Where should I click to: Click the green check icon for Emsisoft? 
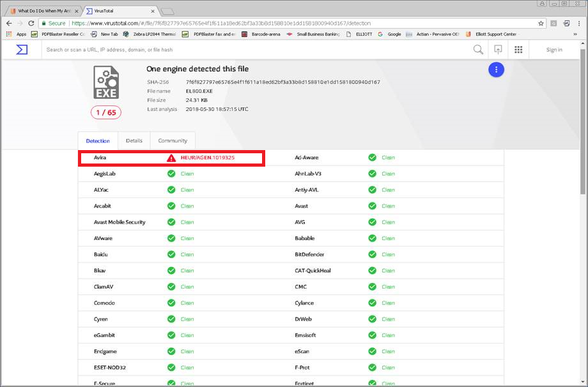click(372, 335)
